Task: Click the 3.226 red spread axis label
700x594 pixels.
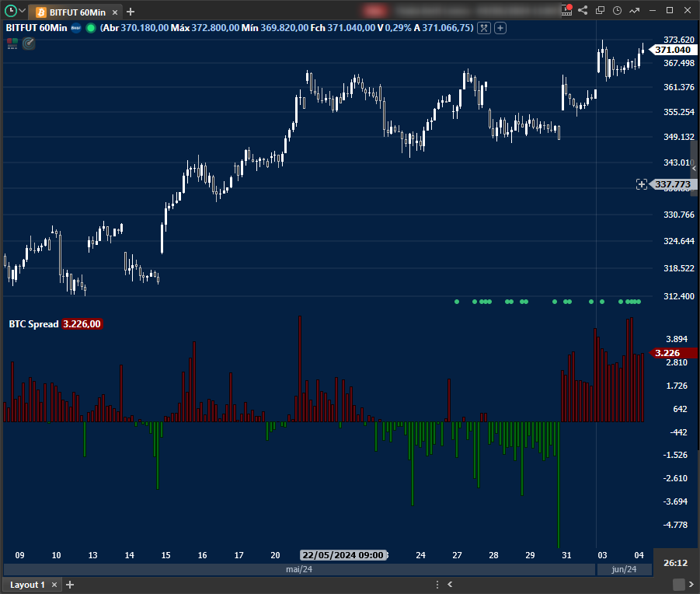Action: 674,353
